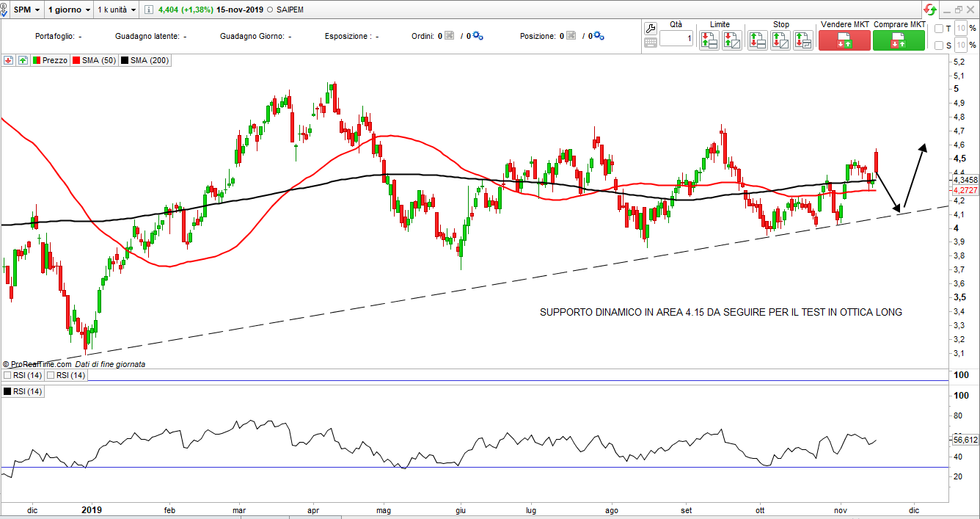The width and height of the screenshot is (980, 519).
Task: Click the first Limite order icon
Action: click(x=709, y=40)
